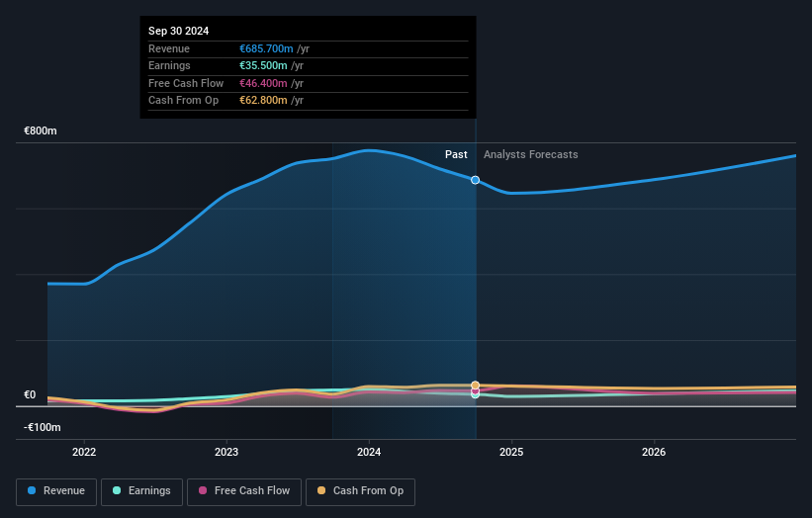The height and width of the screenshot is (518, 812).
Task: Click the €35.500m earnings value
Action: coord(263,65)
